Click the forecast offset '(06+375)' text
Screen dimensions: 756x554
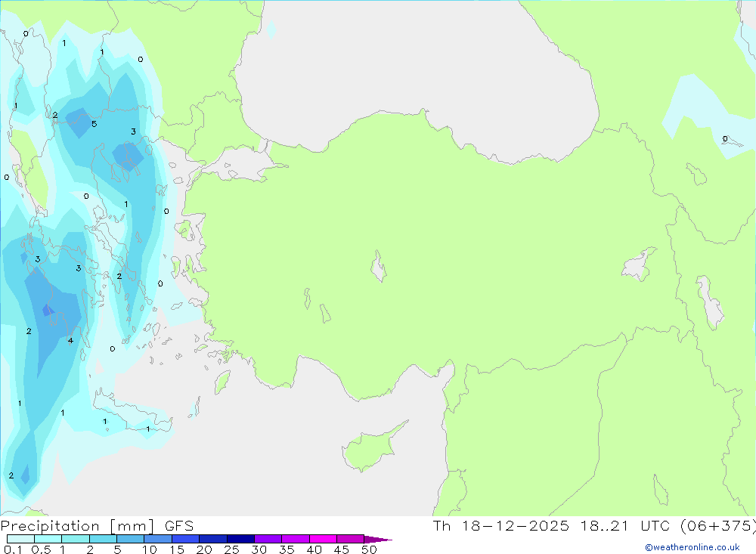tap(718, 526)
